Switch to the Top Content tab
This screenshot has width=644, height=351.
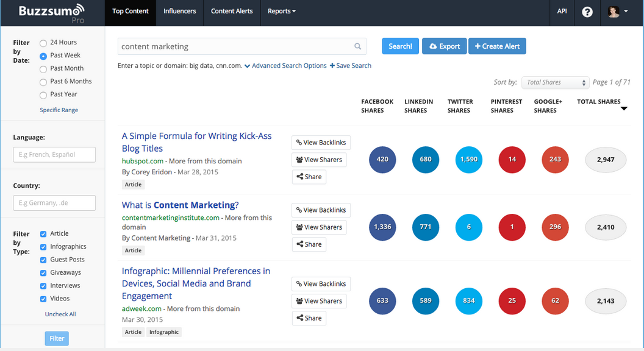[130, 12]
